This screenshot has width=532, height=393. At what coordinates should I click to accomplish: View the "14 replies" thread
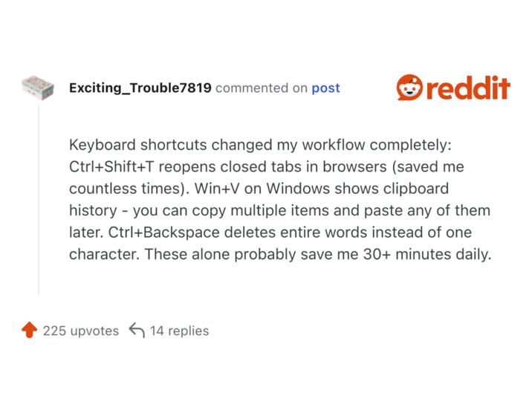tap(179, 331)
